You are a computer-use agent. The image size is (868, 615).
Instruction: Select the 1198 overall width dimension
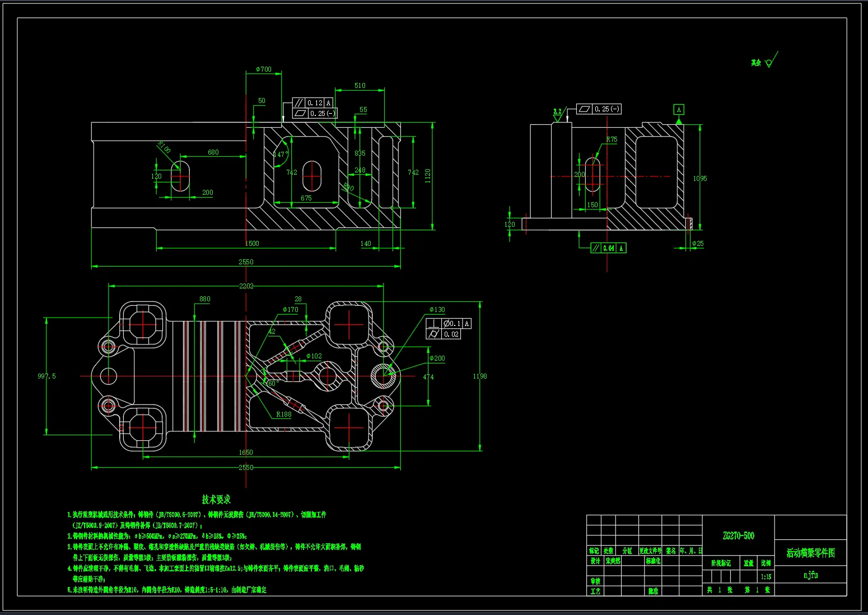[x=480, y=376]
